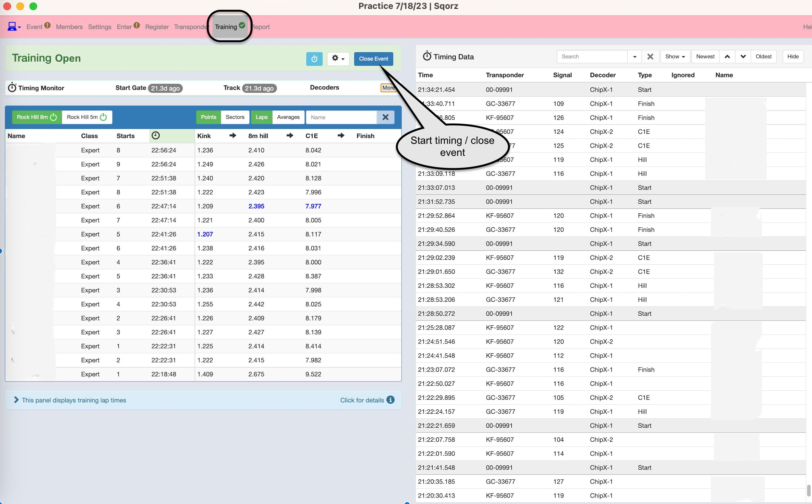
Task: Click the down chevron in Timing Data
Action: (x=743, y=57)
